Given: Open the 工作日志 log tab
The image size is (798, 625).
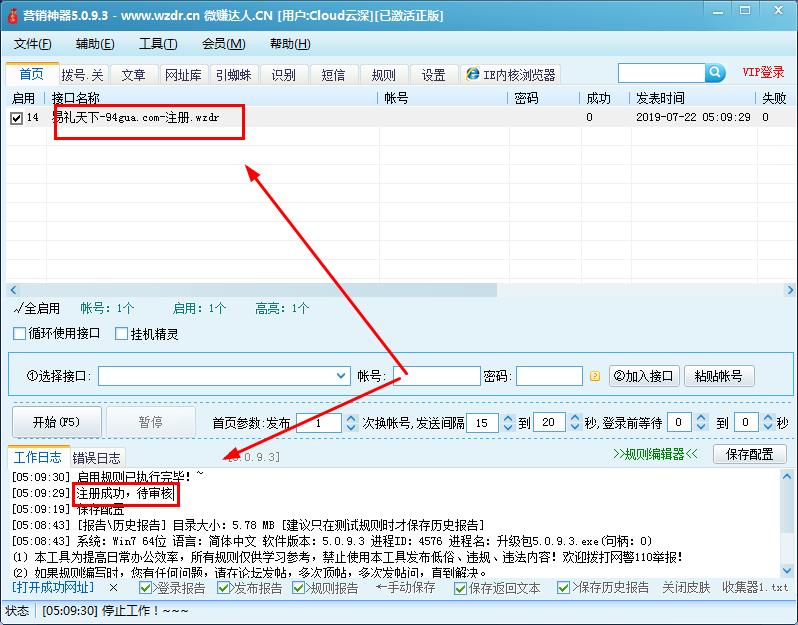Looking at the screenshot, I should (38, 457).
